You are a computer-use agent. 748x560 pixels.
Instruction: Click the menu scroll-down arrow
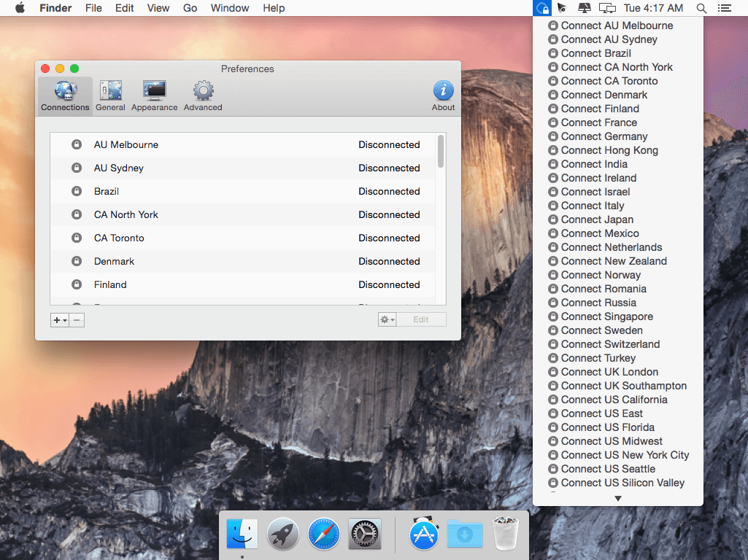point(618,499)
